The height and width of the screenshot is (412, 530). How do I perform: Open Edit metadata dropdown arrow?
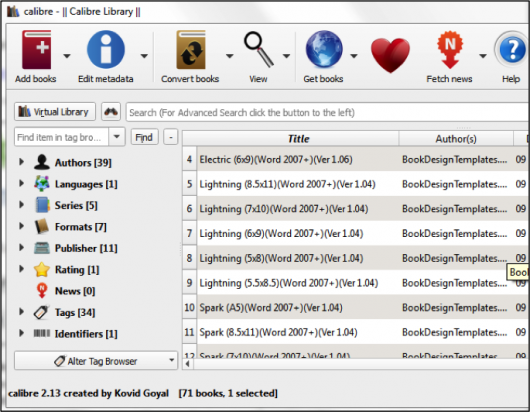pyautogui.click(x=144, y=56)
